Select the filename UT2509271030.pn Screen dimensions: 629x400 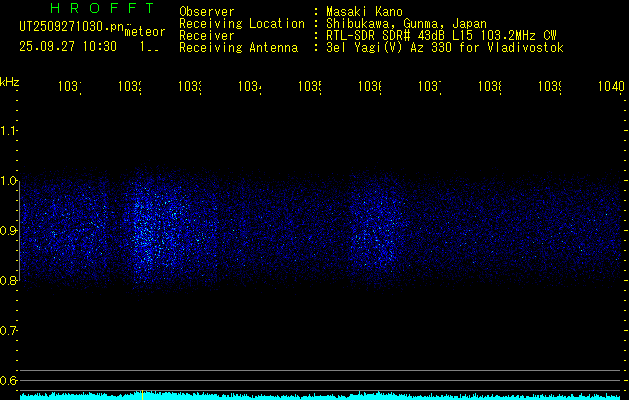pos(71,26)
